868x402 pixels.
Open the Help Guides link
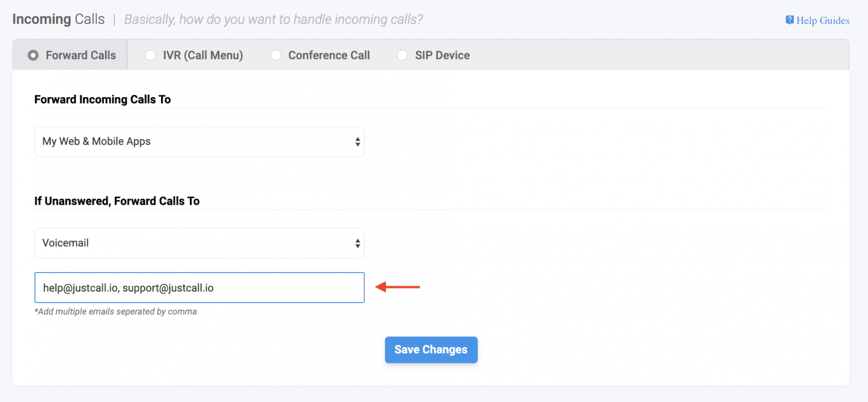click(819, 20)
